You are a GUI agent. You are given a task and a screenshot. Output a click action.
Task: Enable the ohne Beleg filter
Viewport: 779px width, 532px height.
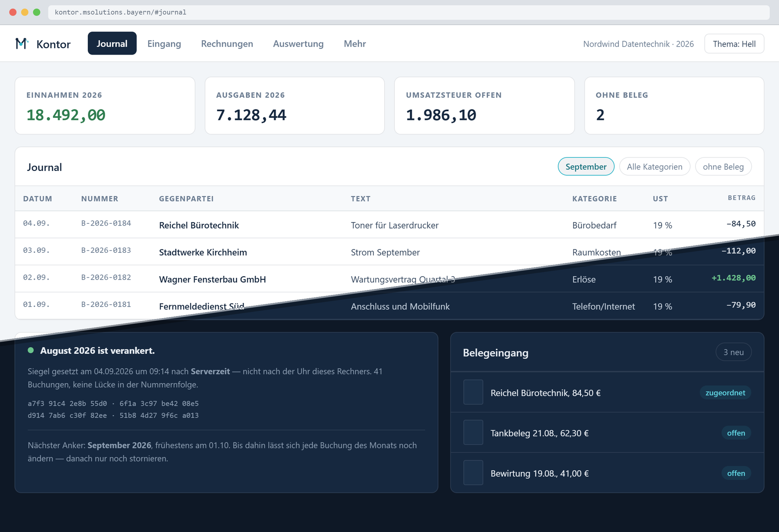tap(723, 167)
